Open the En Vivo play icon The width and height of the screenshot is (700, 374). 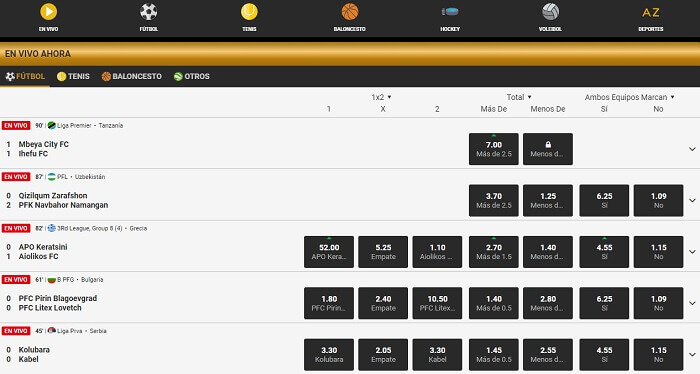(x=48, y=12)
